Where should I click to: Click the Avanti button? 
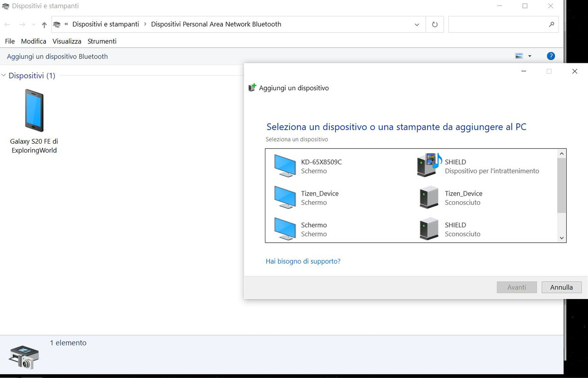(x=517, y=287)
